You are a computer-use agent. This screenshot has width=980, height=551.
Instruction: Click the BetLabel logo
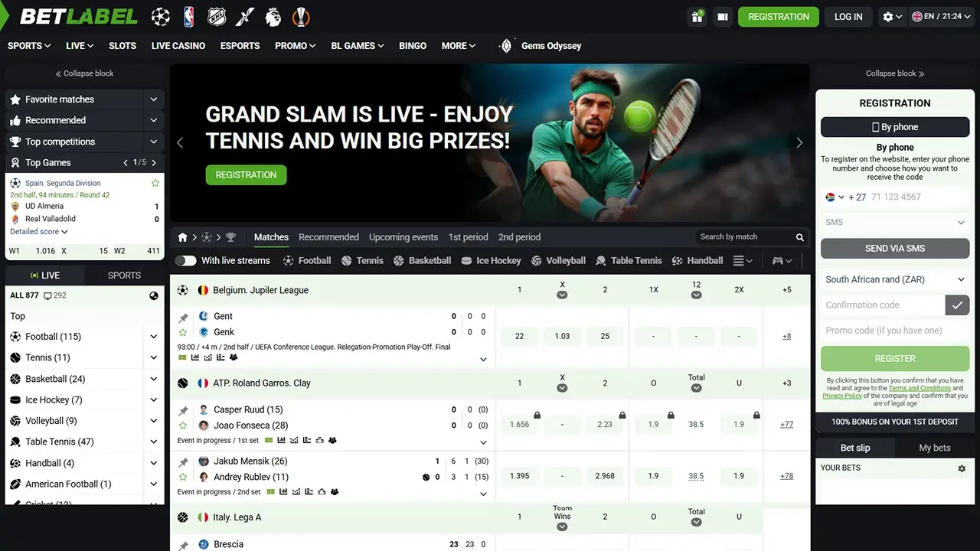tap(79, 16)
